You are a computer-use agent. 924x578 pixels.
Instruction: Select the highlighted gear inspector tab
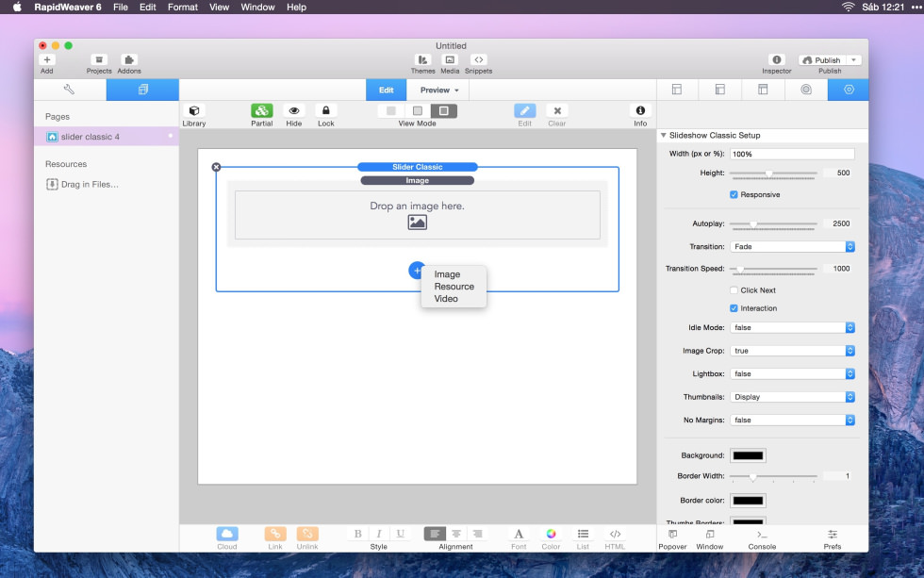coord(849,90)
